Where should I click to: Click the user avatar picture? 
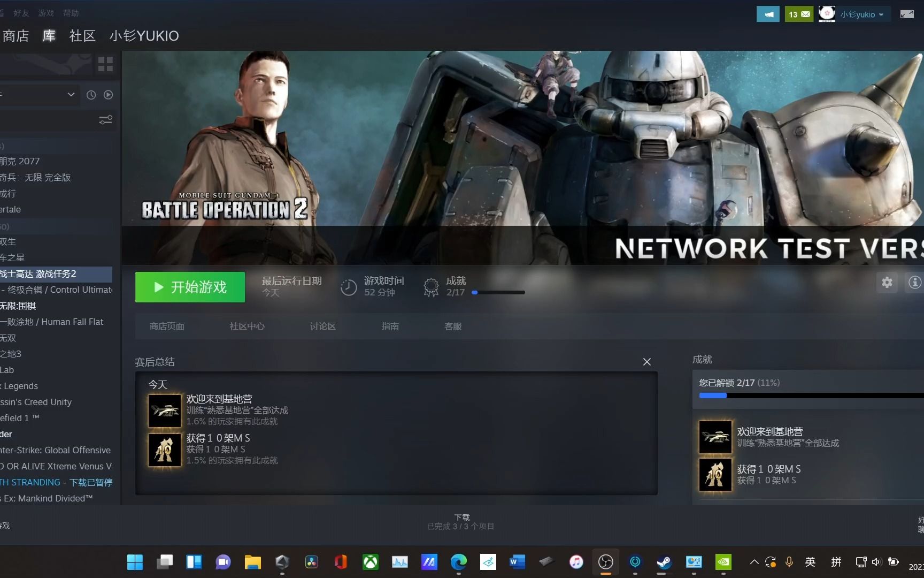tap(827, 14)
